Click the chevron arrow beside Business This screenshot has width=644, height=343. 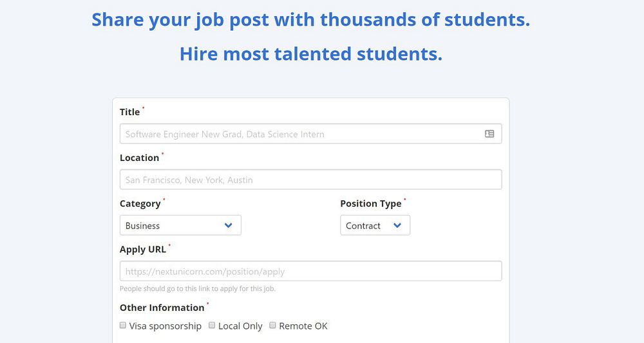pyautogui.click(x=228, y=225)
